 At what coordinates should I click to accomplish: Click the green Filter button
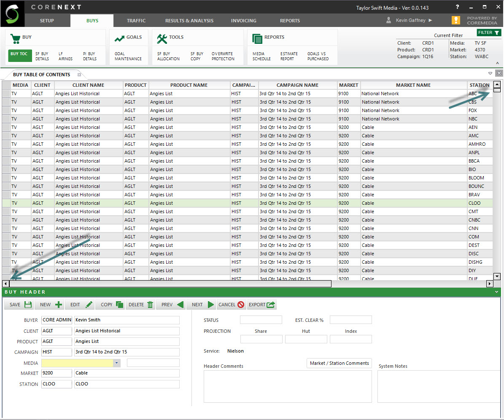point(489,32)
